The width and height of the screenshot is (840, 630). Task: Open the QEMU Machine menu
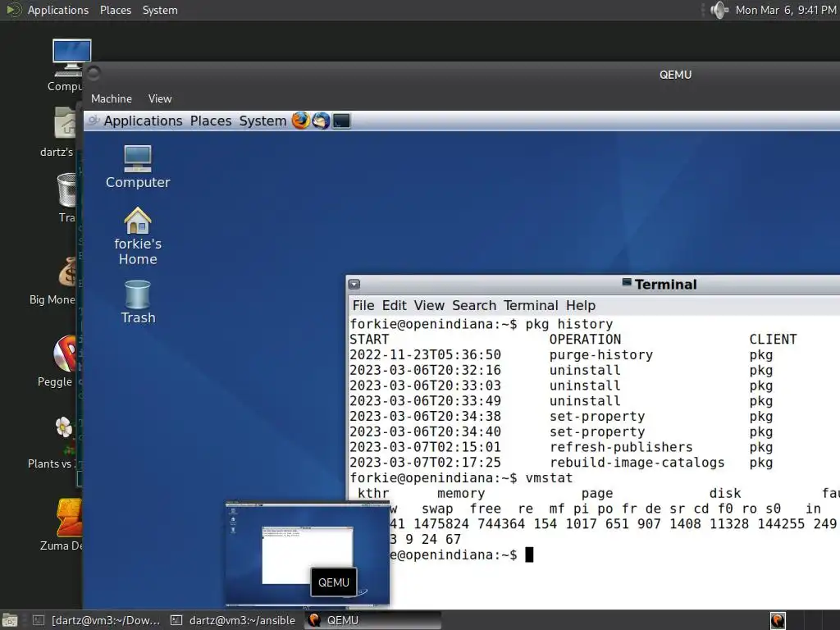pos(112,98)
